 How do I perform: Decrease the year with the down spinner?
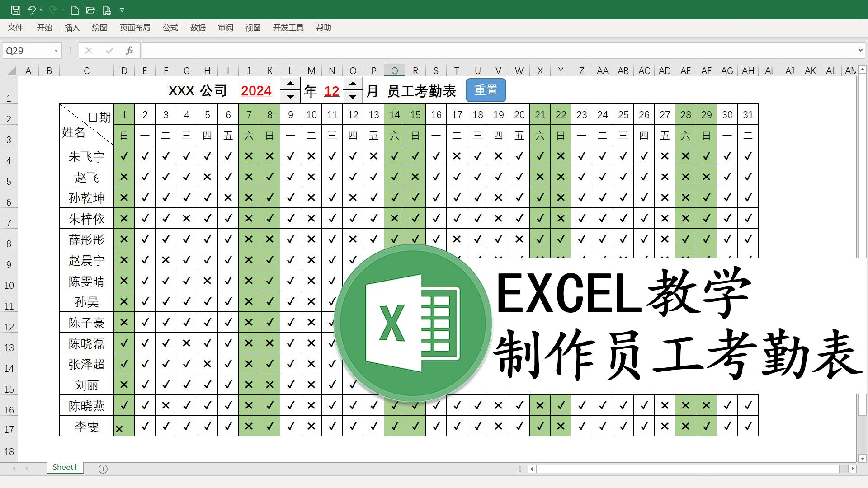(x=290, y=97)
